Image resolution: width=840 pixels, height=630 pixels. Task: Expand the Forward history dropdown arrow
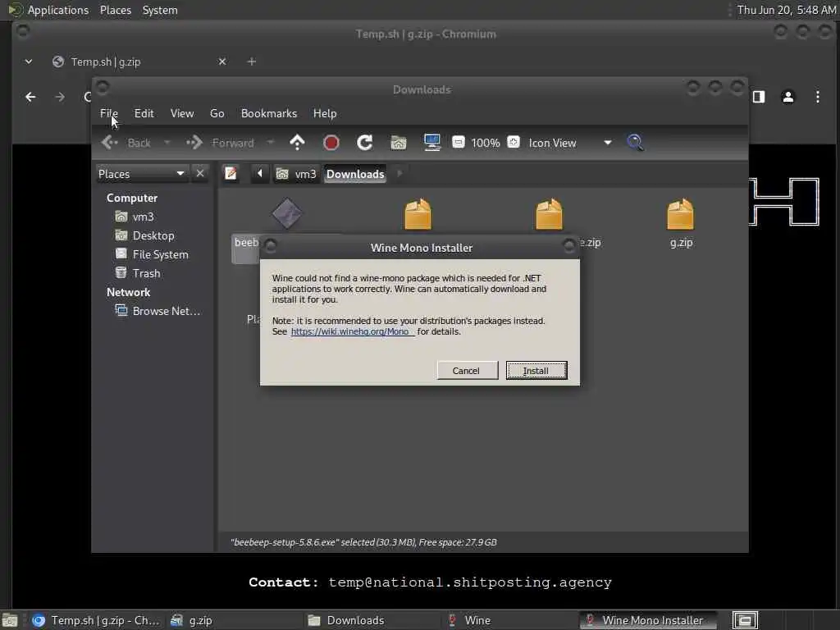tap(271, 143)
